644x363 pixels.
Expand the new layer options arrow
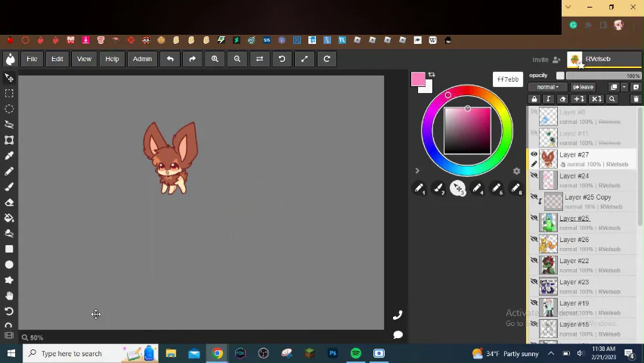[624, 87]
